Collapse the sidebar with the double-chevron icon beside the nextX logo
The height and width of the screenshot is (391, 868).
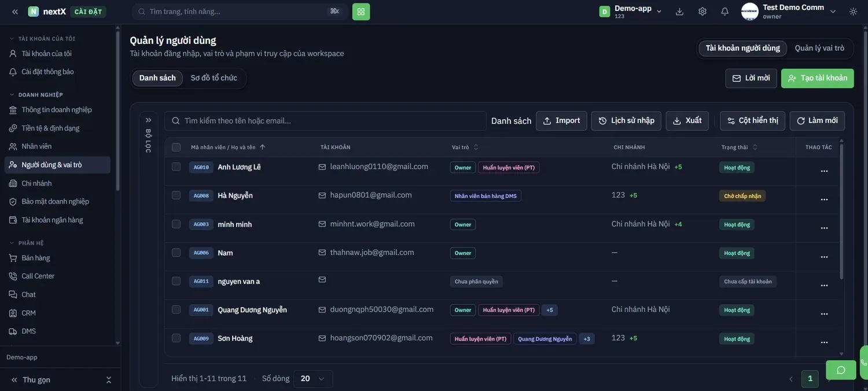point(15,12)
